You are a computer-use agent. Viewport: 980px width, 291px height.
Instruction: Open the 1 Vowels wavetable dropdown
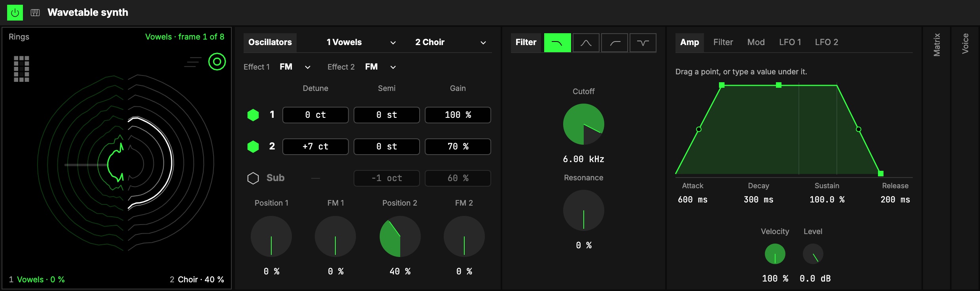click(x=361, y=42)
